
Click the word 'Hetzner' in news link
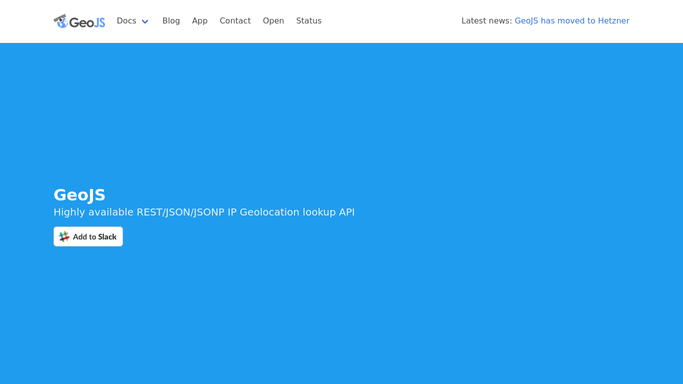[x=613, y=21]
